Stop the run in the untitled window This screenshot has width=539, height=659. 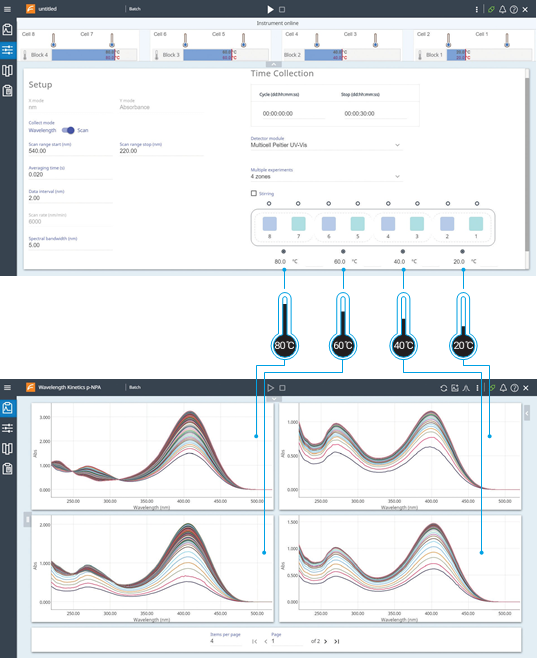click(282, 9)
